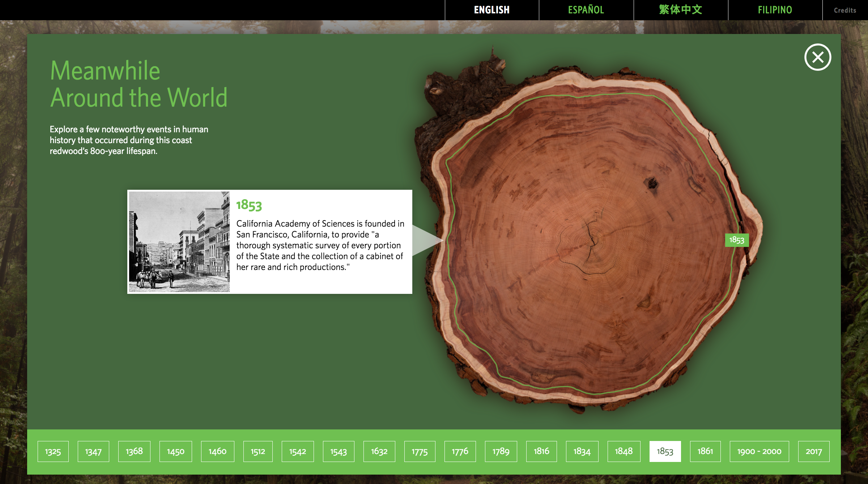View the 1789 event
868x484 pixels.
click(501, 451)
